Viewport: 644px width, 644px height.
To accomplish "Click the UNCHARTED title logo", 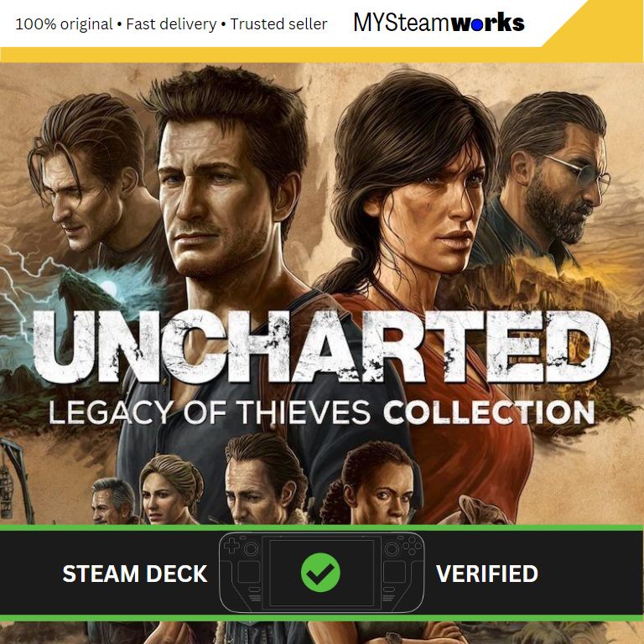I will 322,347.
